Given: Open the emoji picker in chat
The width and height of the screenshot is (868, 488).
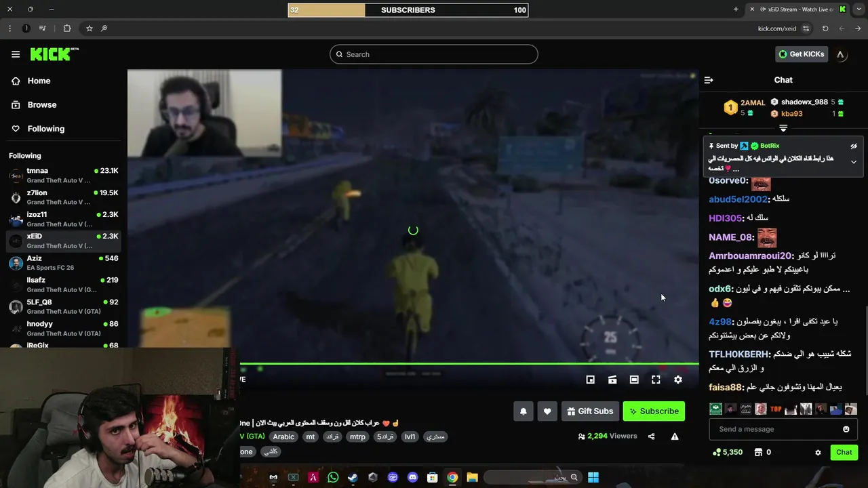Looking at the screenshot, I should pos(846,429).
